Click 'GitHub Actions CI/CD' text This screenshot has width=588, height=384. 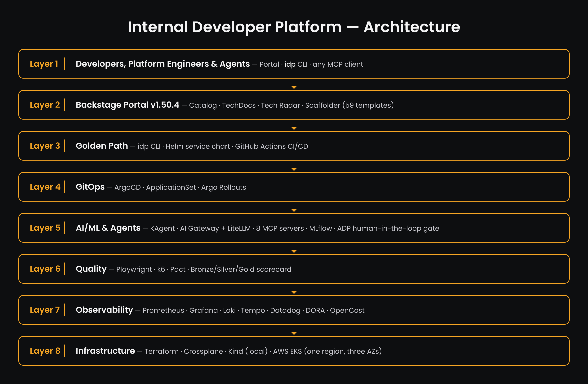pyautogui.click(x=272, y=146)
